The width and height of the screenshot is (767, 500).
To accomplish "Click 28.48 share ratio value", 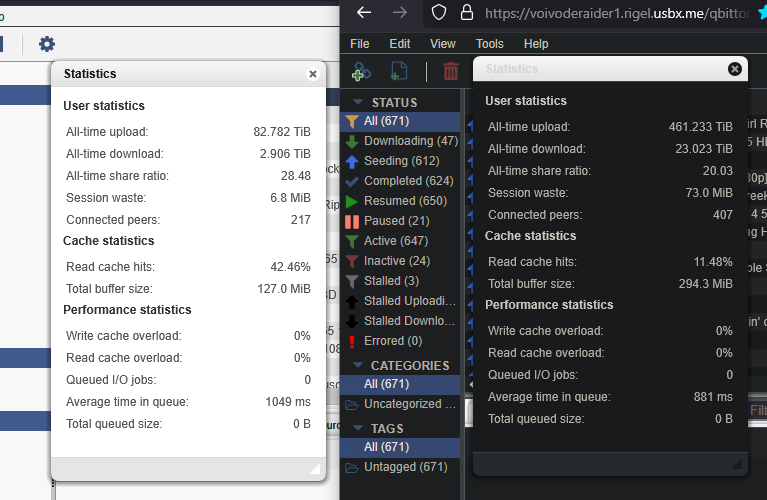I will [x=295, y=176].
